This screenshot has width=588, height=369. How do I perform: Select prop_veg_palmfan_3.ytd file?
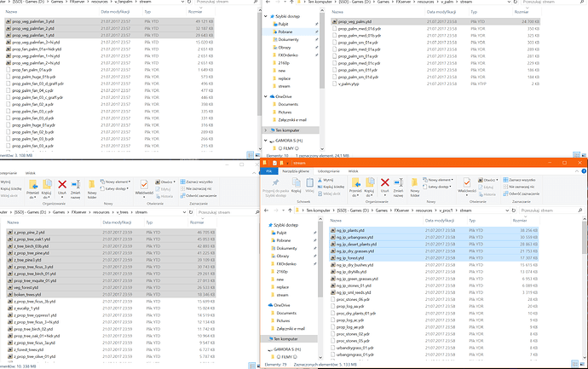point(109,22)
